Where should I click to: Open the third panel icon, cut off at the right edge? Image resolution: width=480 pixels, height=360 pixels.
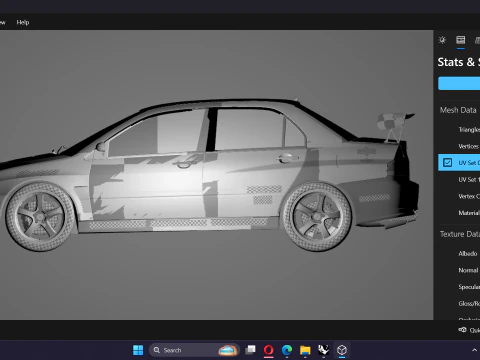pyautogui.click(x=477, y=40)
